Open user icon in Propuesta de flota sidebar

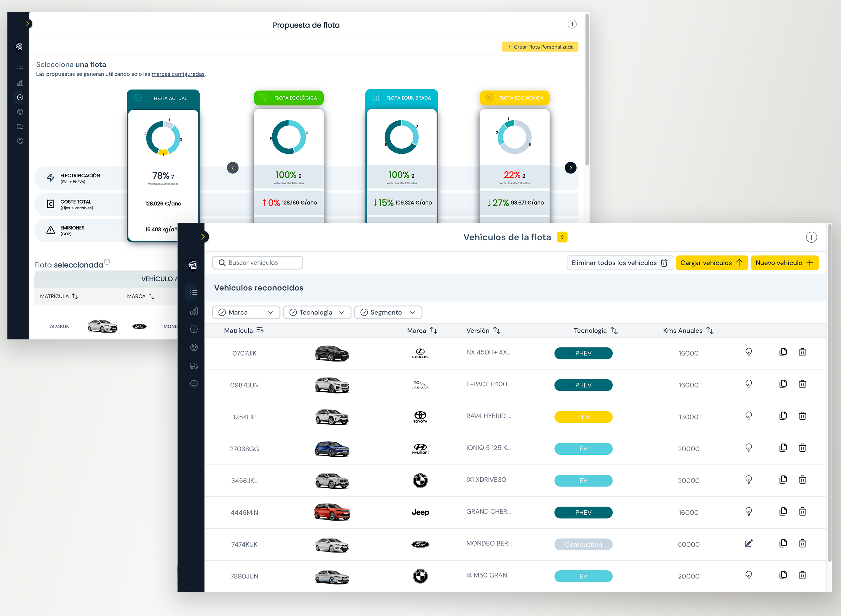click(x=20, y=141)
